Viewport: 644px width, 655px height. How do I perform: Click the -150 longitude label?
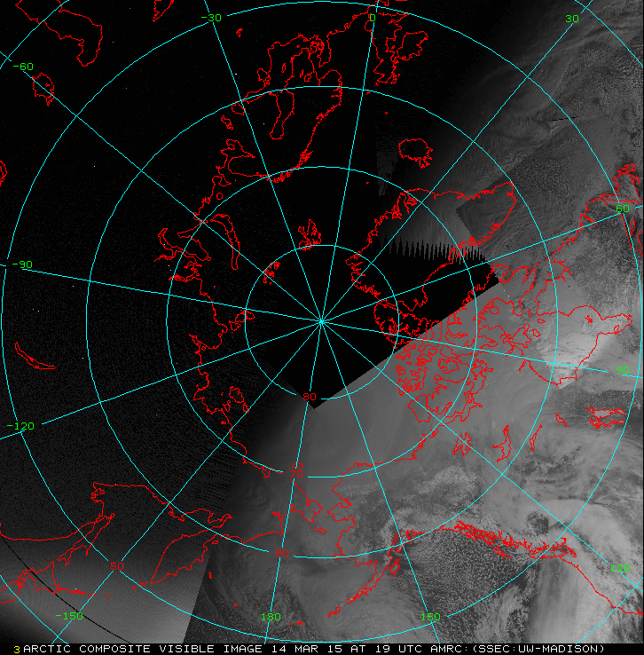69,616
